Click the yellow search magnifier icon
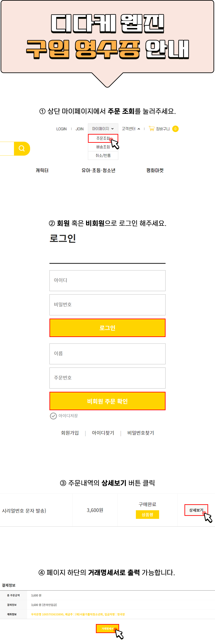 point(22,149)
